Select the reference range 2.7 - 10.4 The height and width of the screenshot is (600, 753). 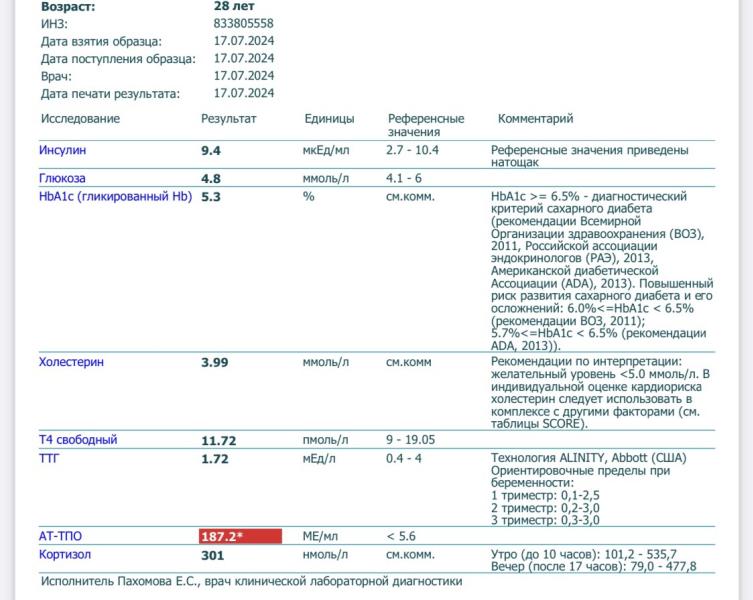pos(413,150)
